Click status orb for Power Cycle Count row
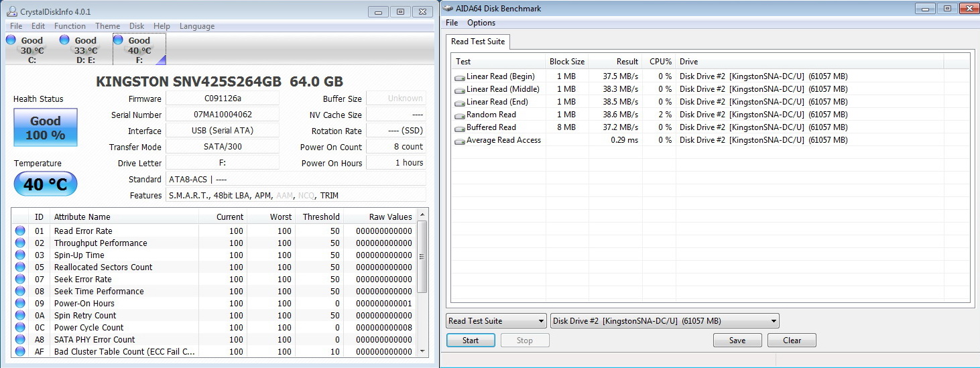This screenshot has height=368, width=980. coord(21,327)
